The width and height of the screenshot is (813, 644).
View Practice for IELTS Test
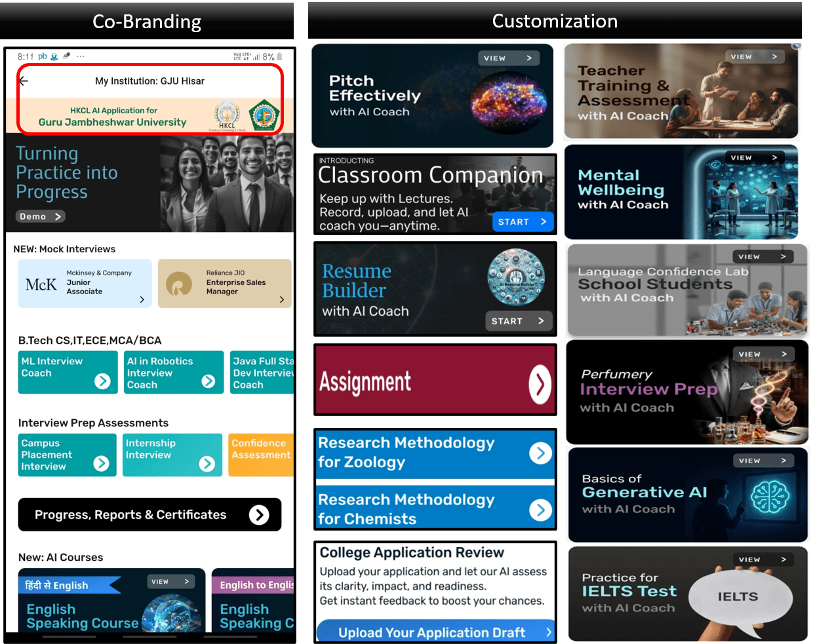tap(763, 559)
